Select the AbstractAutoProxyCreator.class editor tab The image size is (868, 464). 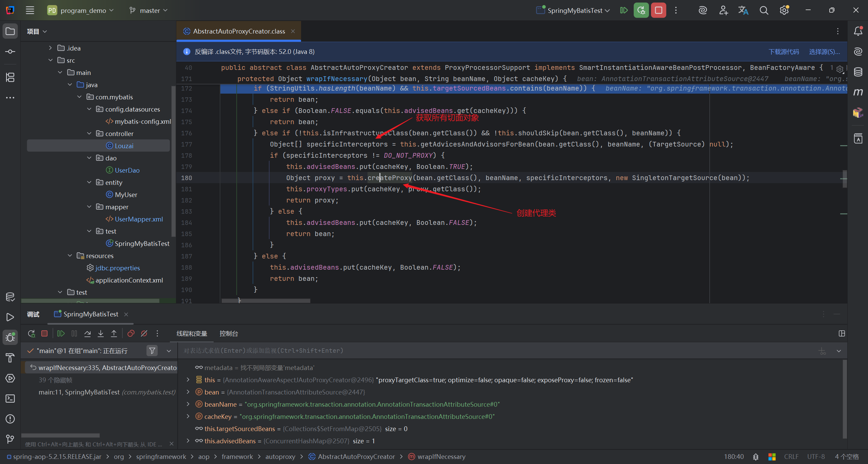tap(239, 31)
